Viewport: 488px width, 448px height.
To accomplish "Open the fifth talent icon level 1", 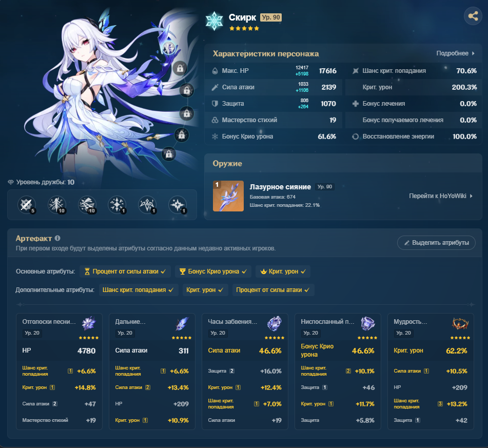I will [147, 205].
